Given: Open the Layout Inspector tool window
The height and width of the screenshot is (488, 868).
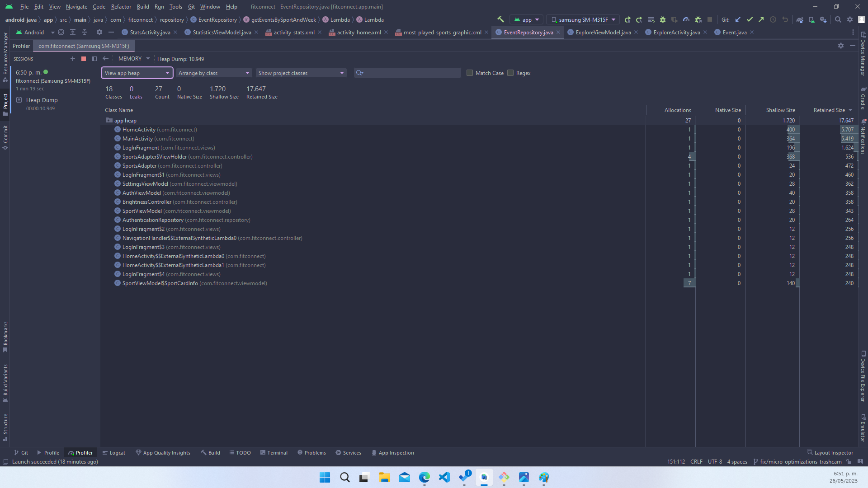Looking at the screenshot, I should (830, 453).
